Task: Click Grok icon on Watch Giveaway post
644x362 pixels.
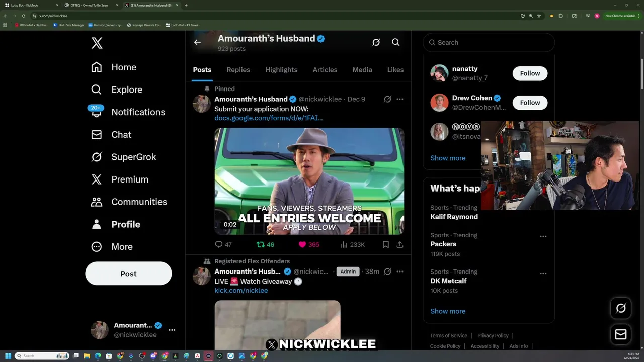Action: point(387,271)
